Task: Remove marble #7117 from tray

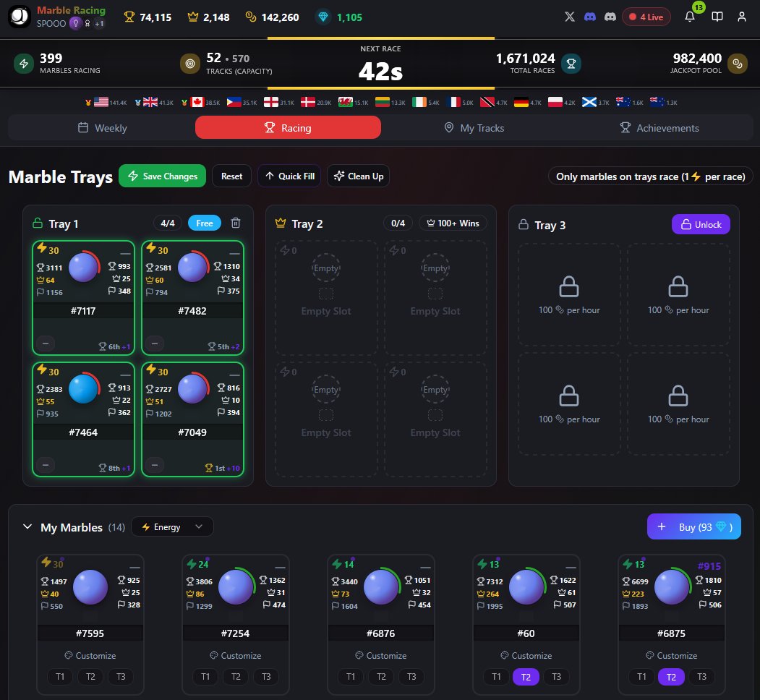Action: (46, 343)
